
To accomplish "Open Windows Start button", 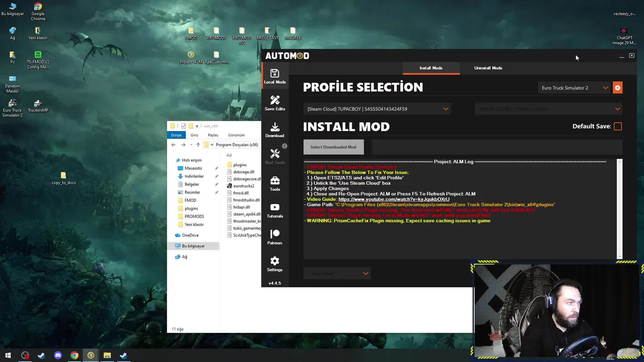I will click(x=8, y=355).
